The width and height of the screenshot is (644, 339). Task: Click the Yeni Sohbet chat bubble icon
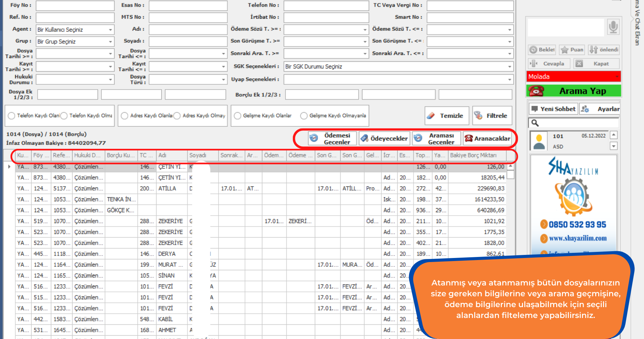pos(535,109)
